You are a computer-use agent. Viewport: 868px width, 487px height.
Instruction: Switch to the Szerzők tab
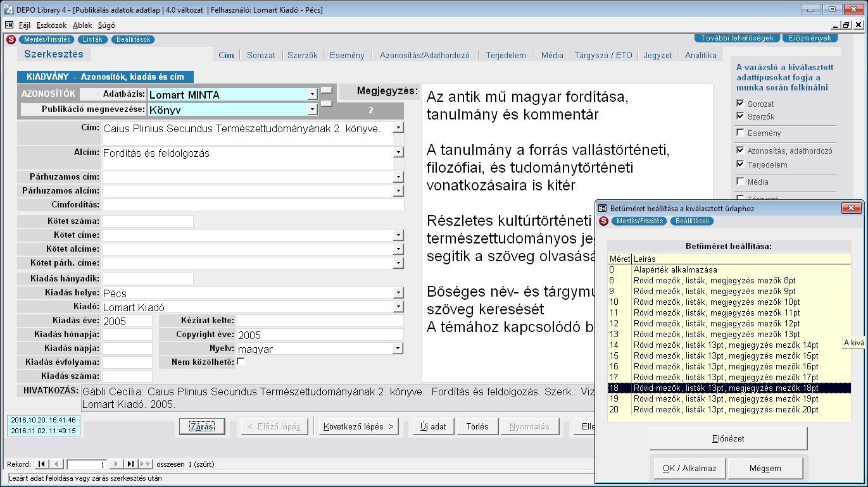click(302, 55)
